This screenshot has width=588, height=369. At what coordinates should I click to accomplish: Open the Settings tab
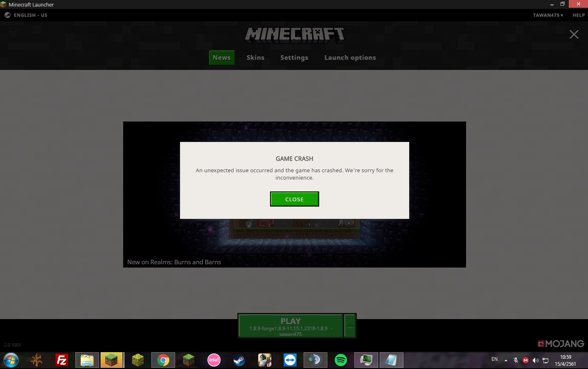click(294, 58)
